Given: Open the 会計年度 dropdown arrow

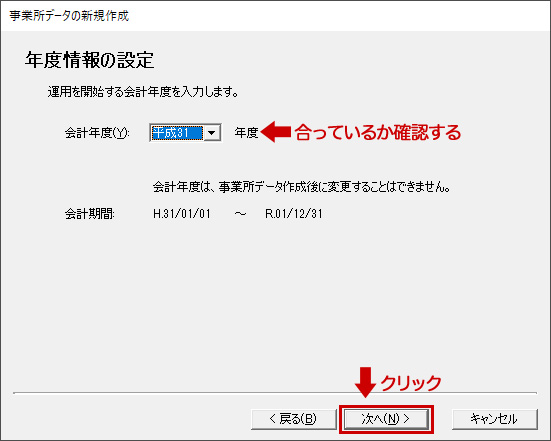Looking at the screenshot, I should click(x=212, y=133).
